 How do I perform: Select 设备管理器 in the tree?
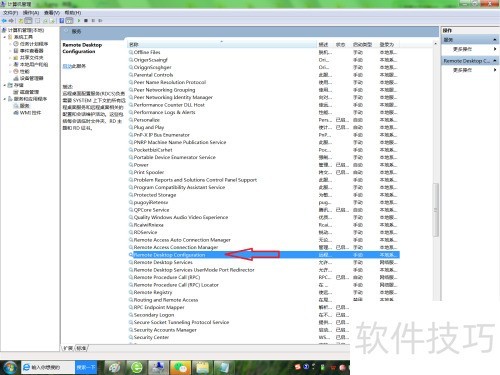pyautogui.click(x=31, y=78)
